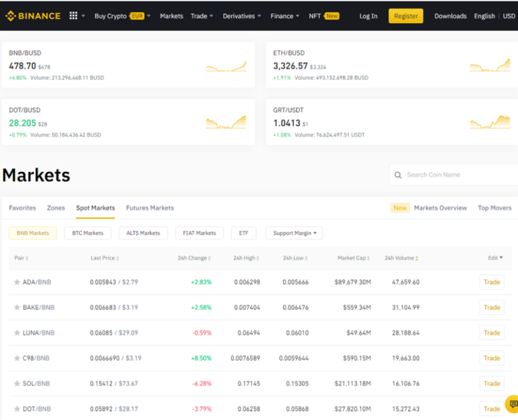Open the DOT/BUSD ticker card title

[x=24, y=110]
